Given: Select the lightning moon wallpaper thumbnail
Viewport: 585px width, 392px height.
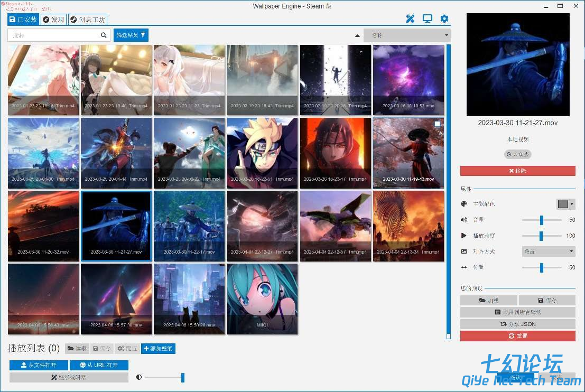Looking at the screenshot, I should (x=262, y=226).
